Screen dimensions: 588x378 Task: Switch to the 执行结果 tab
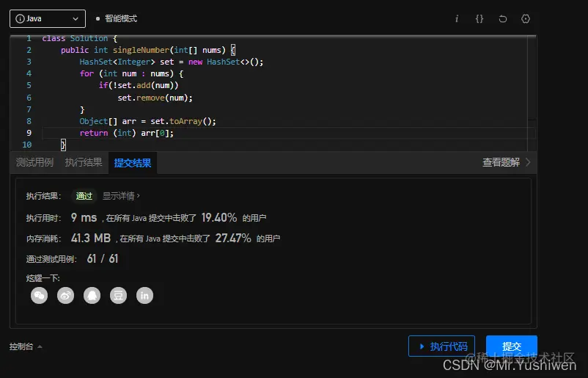(x=84, y=162)
